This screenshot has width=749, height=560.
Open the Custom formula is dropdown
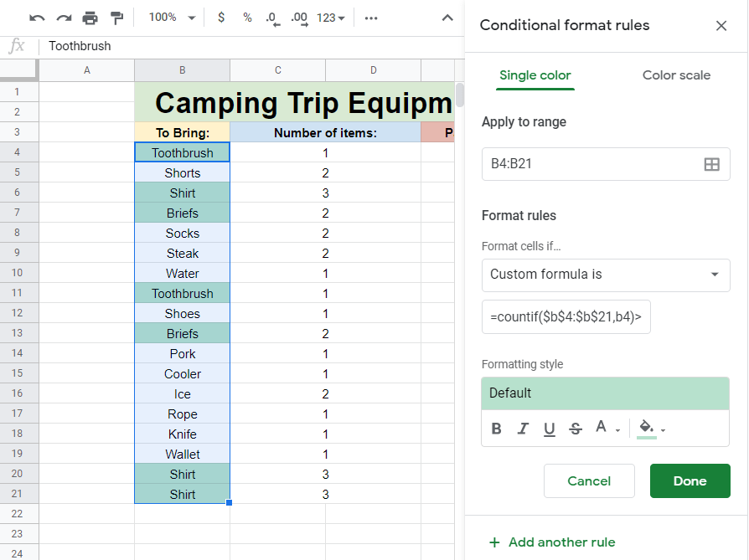[x=606, y=275]
